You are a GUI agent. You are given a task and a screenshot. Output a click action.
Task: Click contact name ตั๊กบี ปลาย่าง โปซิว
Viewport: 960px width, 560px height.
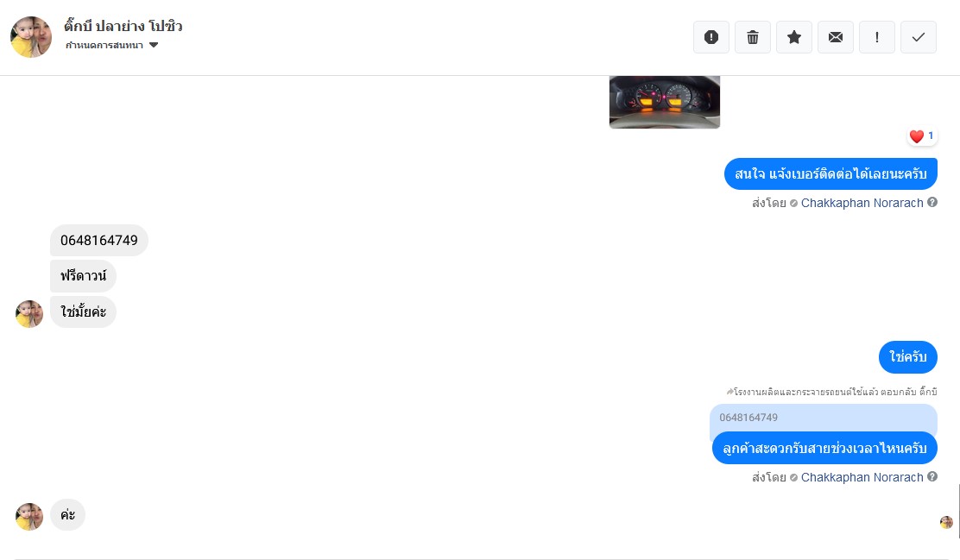tap(123, 26)
